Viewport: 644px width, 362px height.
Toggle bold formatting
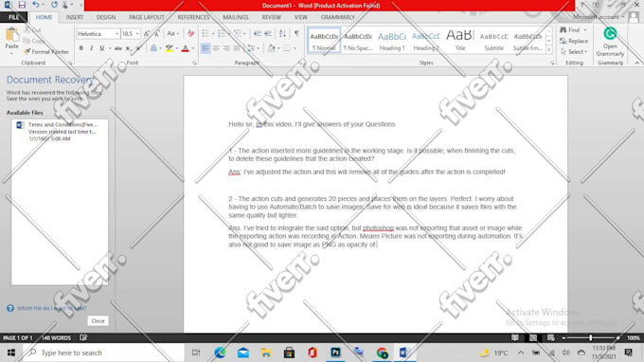[80, 48]
